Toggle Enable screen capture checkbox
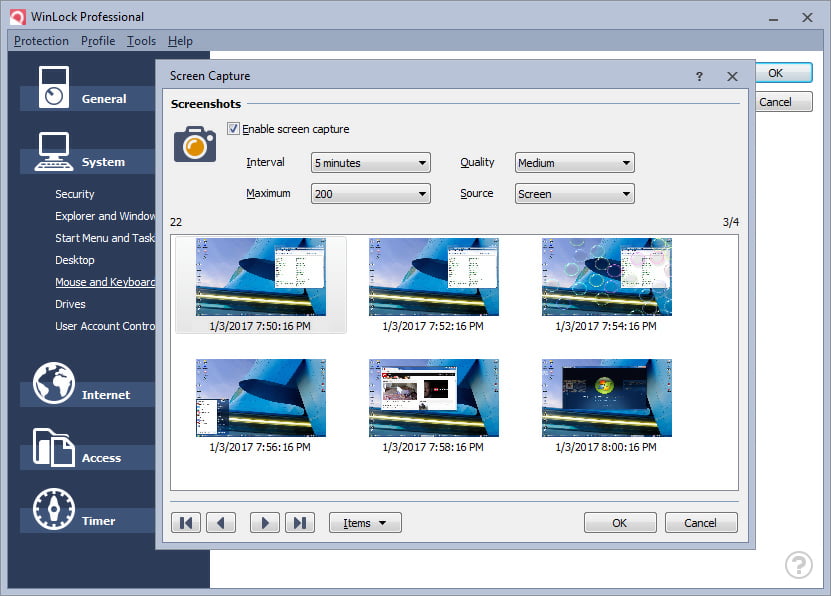Screen dimensions: 831x596 pos(233,129)
